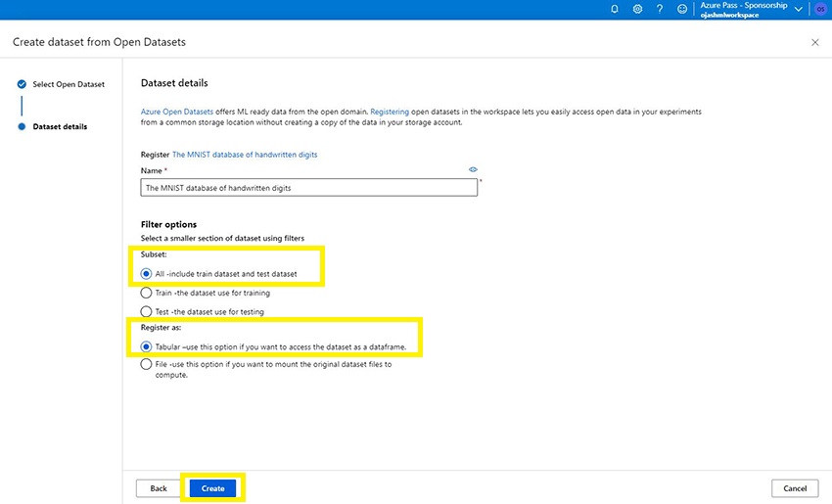Open the notifications bell icon
Viewport: 832px width, 504px height.
coord(615,9)
